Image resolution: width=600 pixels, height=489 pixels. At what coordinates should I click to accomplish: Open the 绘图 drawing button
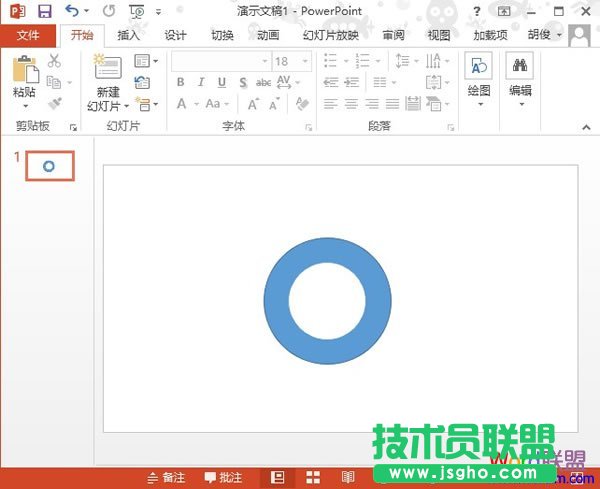coord(479,80)
